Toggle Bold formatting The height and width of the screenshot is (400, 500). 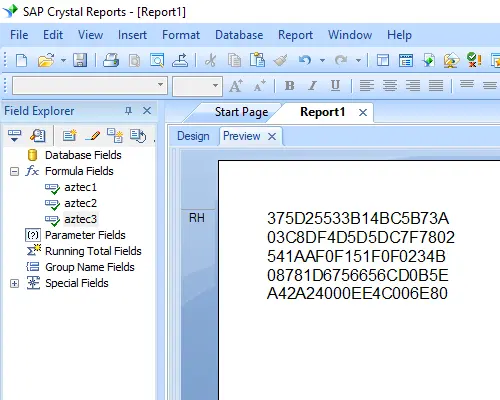[x=289, y=86]
